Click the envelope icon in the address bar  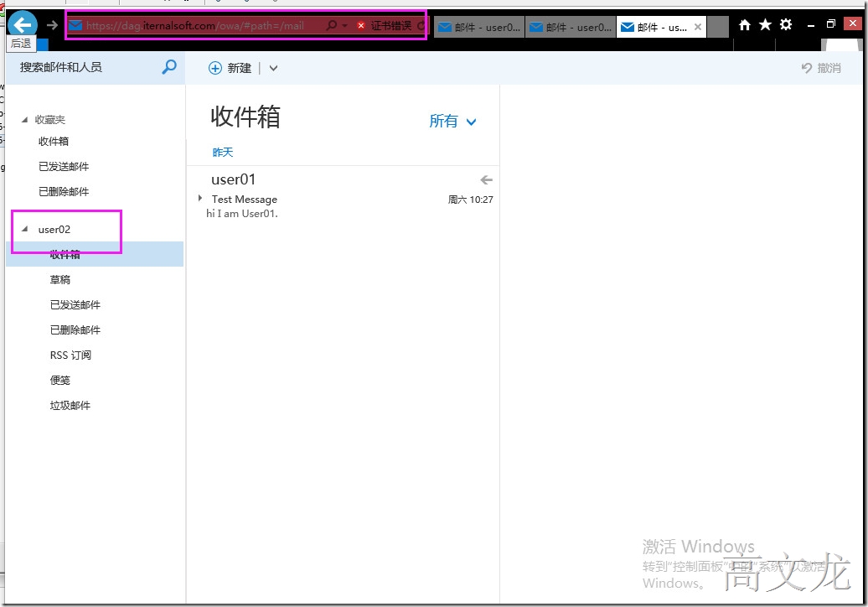[x=77, y=24]
